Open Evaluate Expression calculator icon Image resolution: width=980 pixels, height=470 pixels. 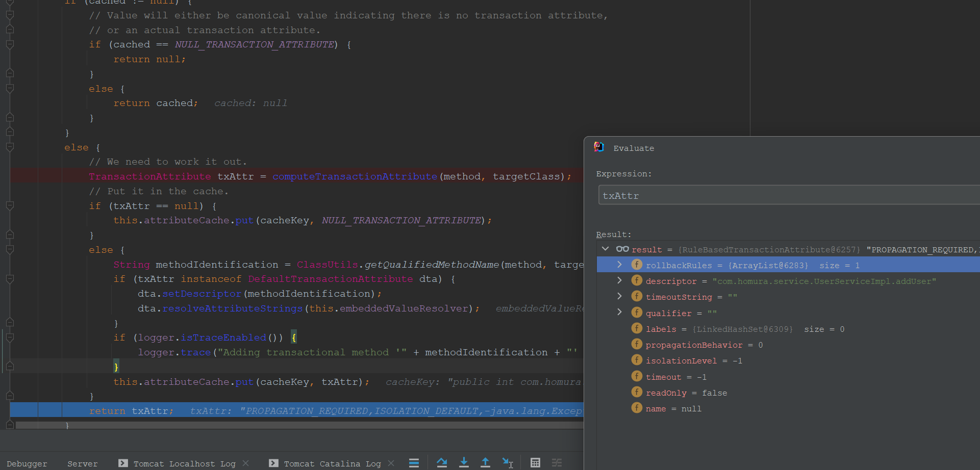point(535,463)
